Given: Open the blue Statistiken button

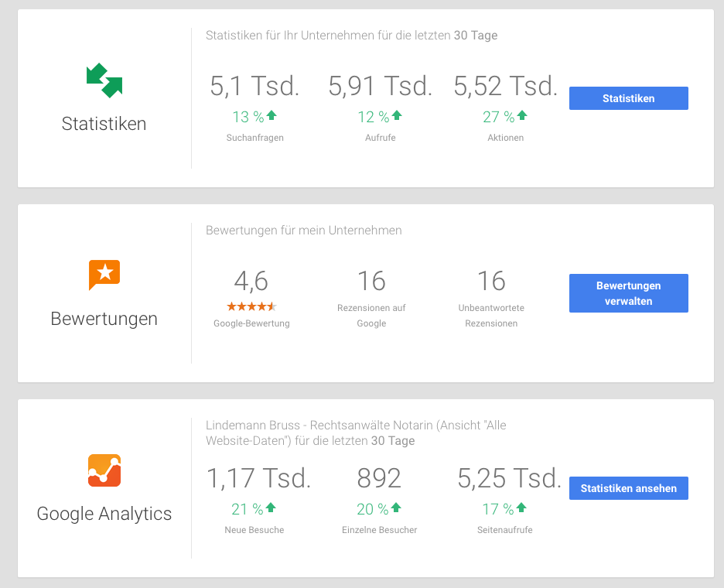Looking at the screenshot, I should coord(628,98).
